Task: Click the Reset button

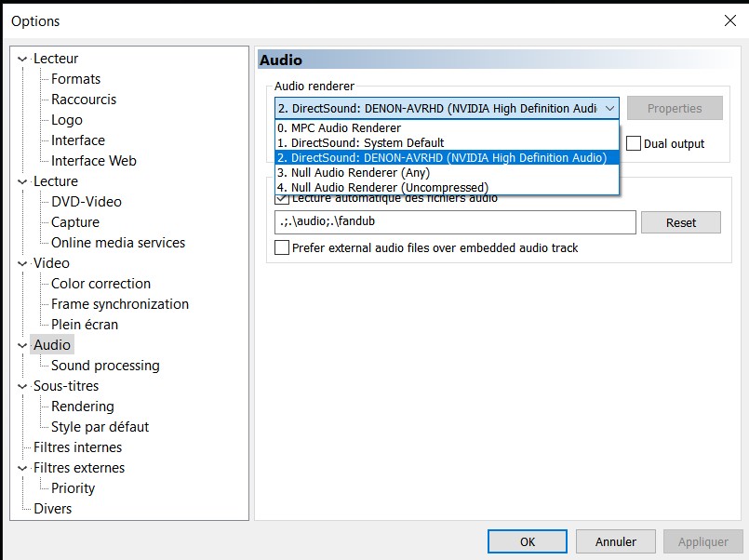Action: pos(681,222)
